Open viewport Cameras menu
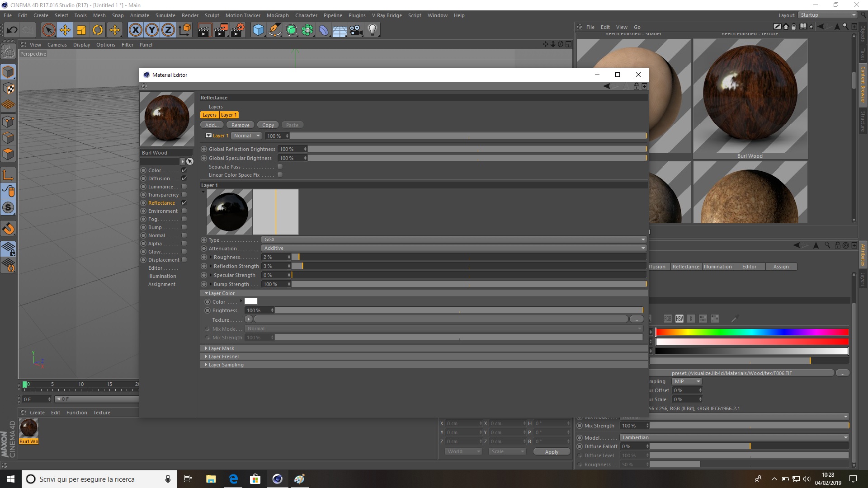868x488 pixels. tap(57, 45)
